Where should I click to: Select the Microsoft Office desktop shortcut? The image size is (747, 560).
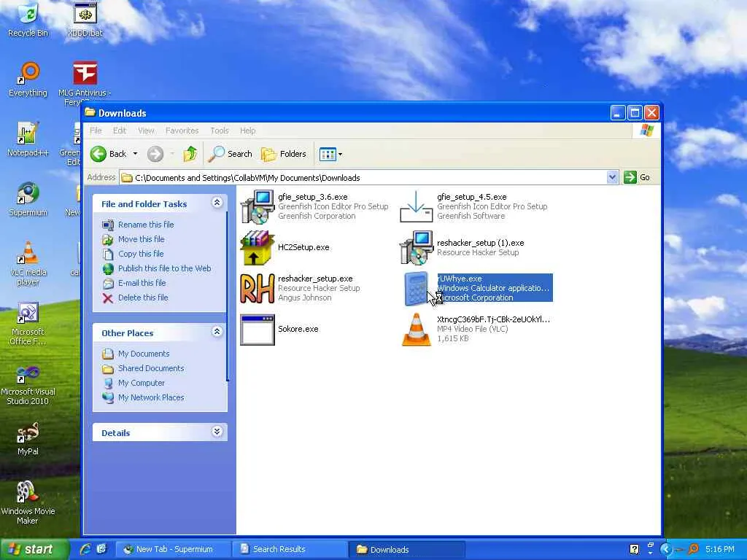[28, 323]
